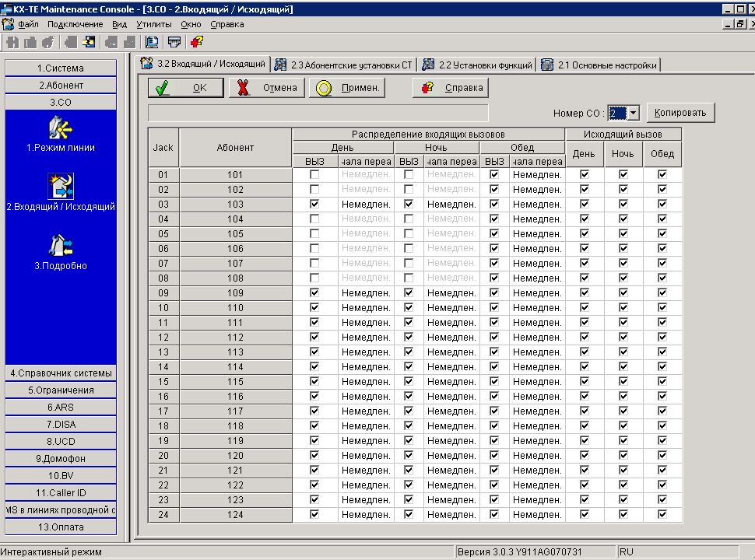Click the Отмена button
The image size is (755, 560).
[x=267, y=88]
